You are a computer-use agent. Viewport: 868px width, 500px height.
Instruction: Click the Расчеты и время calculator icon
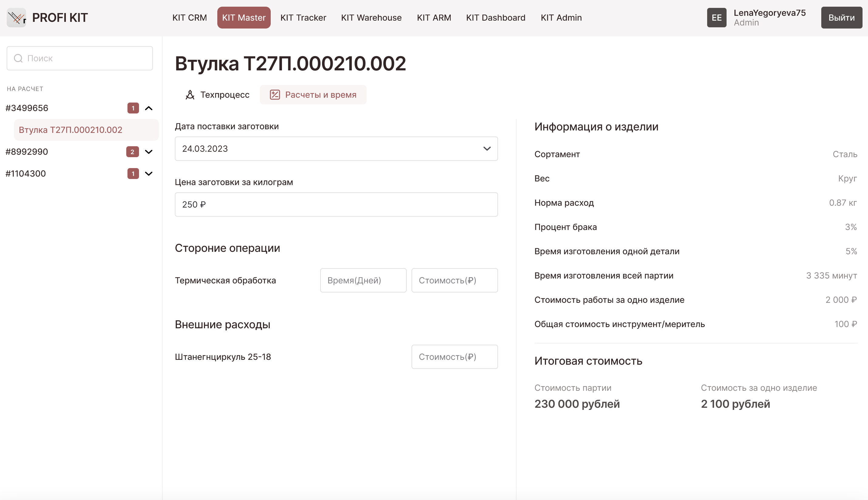tap(275, 95)
